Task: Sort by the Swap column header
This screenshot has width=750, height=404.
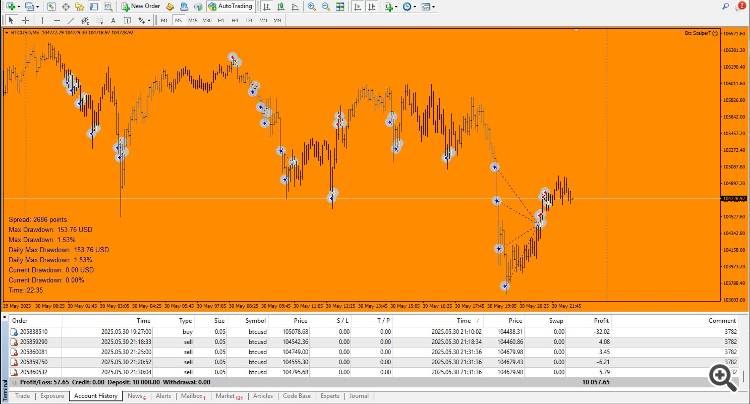Action: click(556, 321)
